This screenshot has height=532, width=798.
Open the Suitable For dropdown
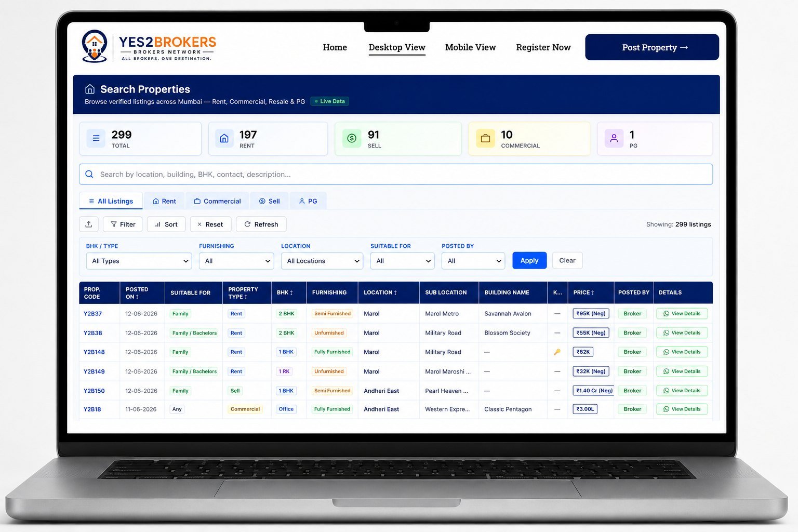pyautogui.click(x=402, y=261)
